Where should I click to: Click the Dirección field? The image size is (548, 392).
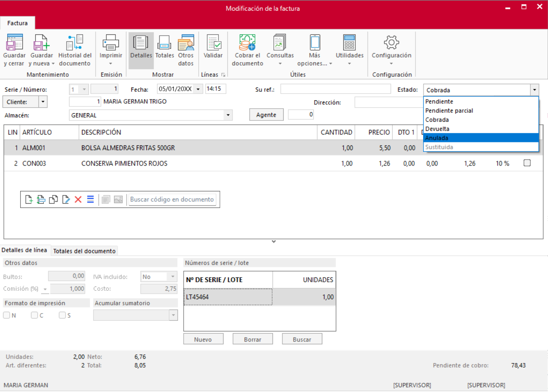pos(388,103)
